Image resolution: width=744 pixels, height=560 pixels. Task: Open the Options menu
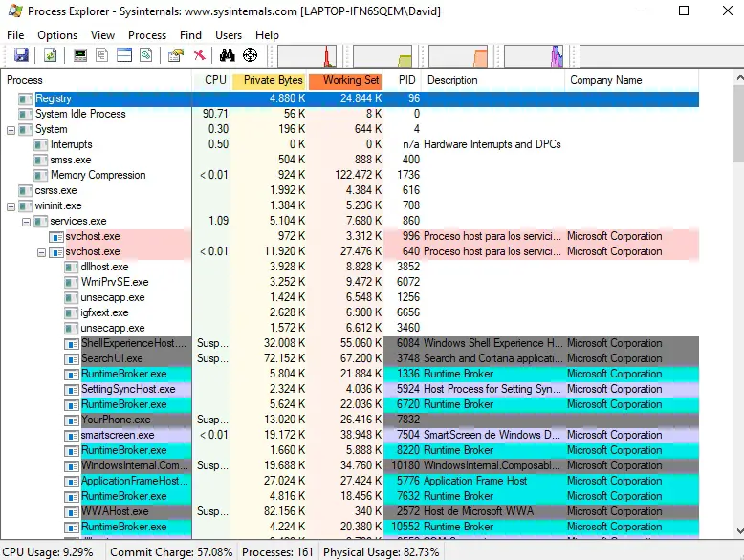tap(57, 35)
